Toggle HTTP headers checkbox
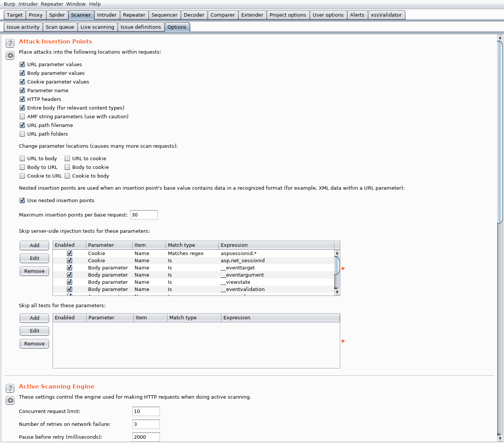504x444 pixels. click(x=22, y=99)
